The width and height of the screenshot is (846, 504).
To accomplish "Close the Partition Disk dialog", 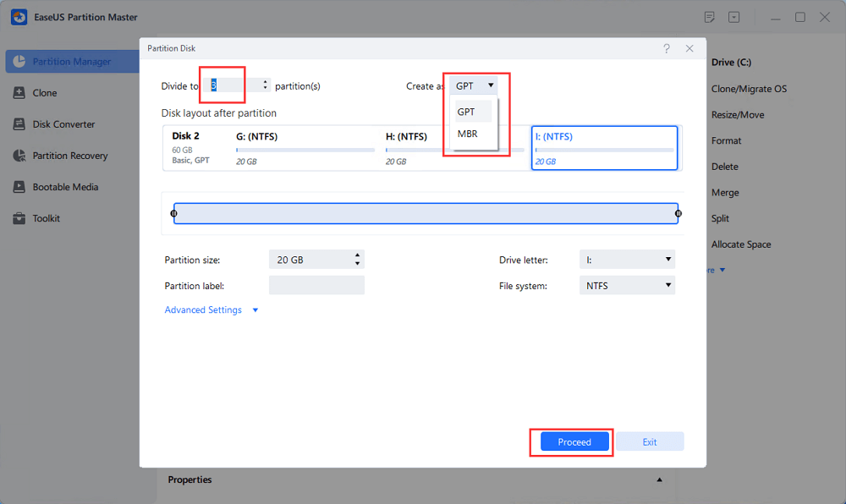I will [689, 48].
